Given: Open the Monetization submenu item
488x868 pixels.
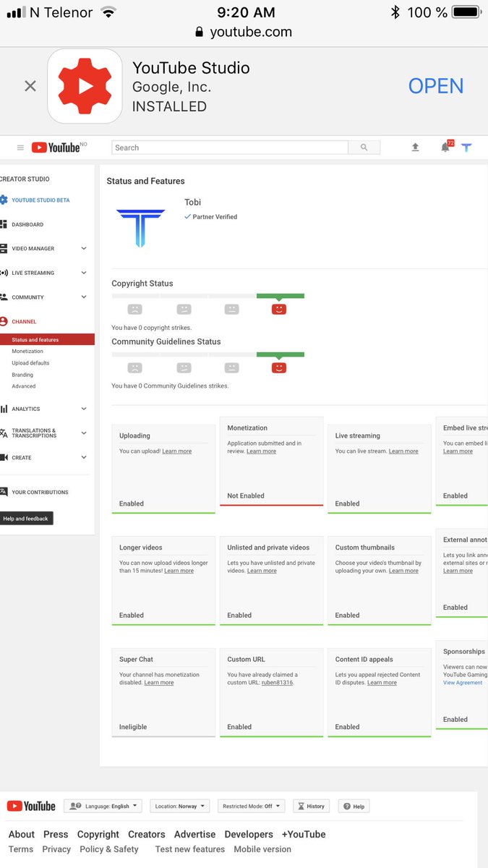Looking at the screenshot, I should 27,352.
